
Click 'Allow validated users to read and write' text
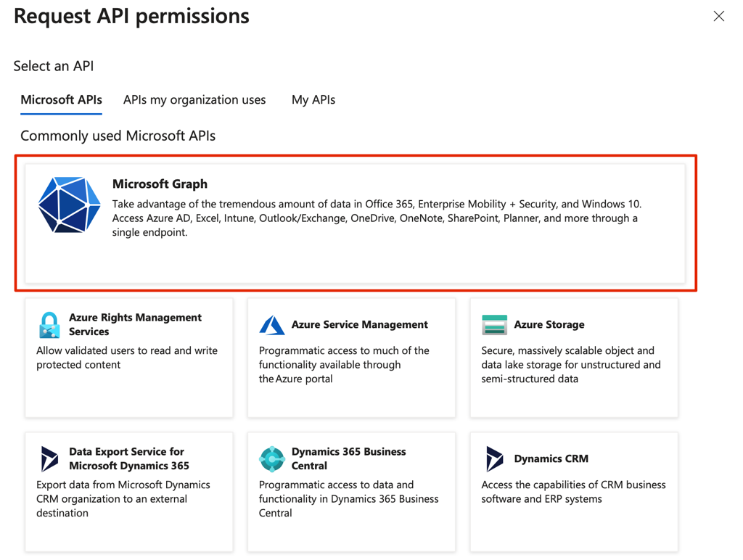[x=127, y=358]
